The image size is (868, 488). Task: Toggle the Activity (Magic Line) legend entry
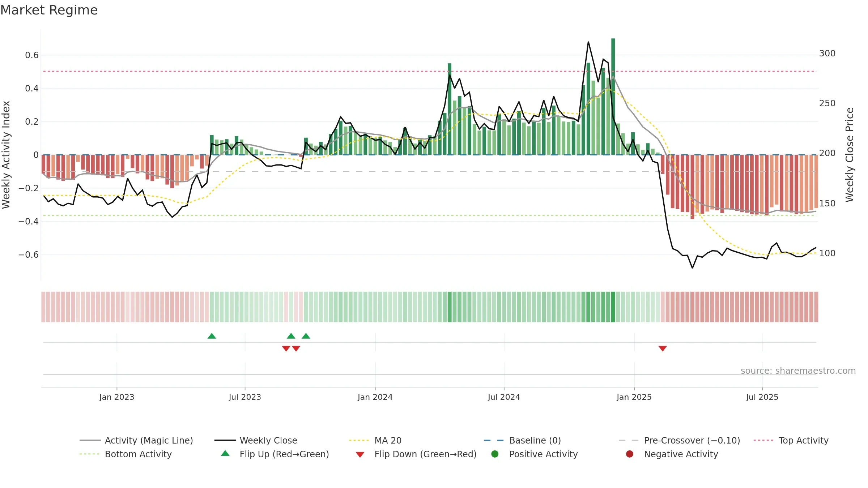[x=136, y=440]
